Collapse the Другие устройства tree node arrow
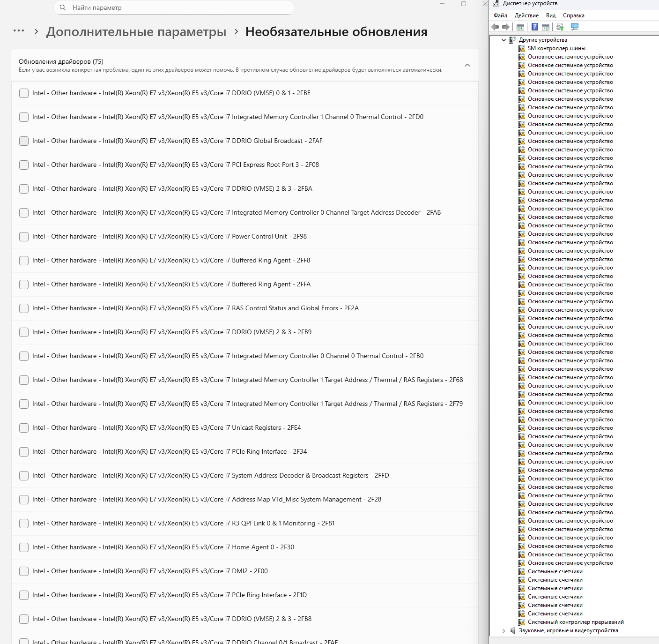This screenshot has height=644, width=659. coord(504,40)
